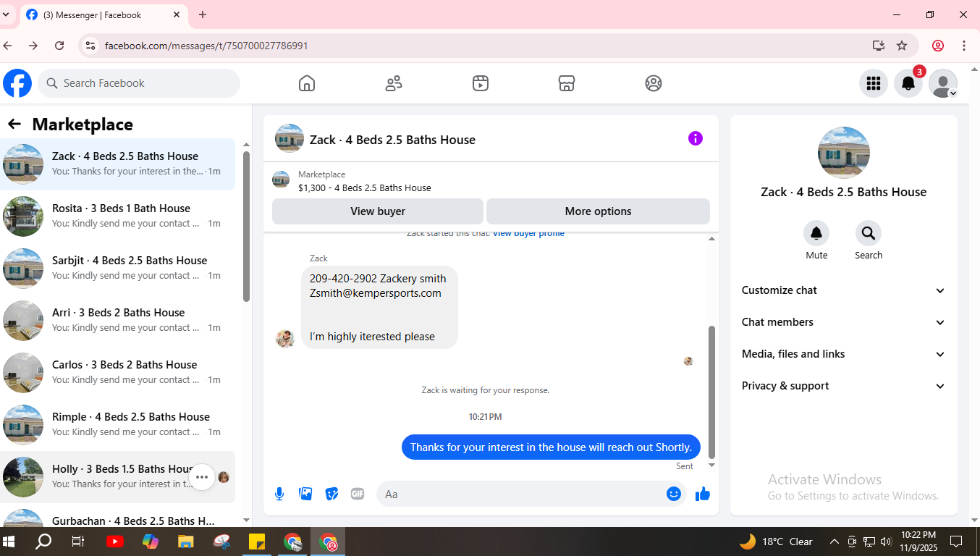
Task: Open Rimple 4 Beds 2.5 Baths House chat
Action: point(117,425)
